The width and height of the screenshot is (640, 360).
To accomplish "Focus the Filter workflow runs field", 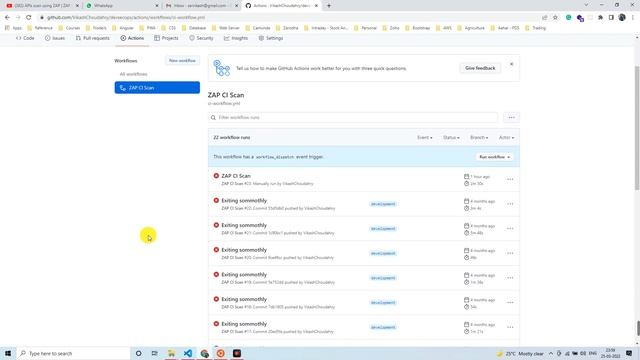I will 353,118.
